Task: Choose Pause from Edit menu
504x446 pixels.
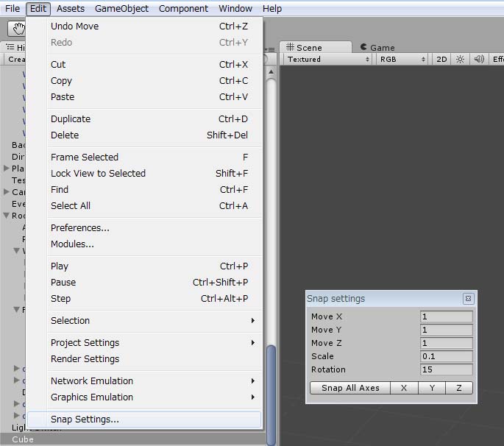Action: [x=145, y=282]
